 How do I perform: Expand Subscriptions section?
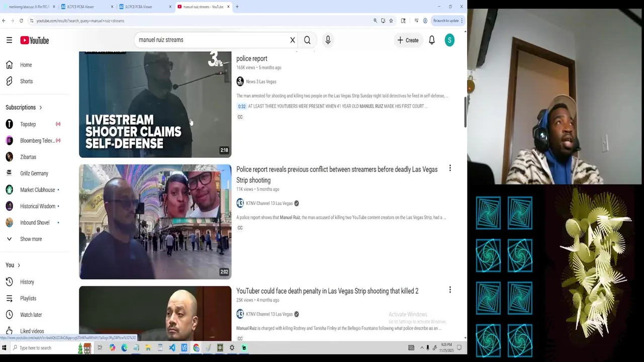pyautogui.click(x=24, y=108)
